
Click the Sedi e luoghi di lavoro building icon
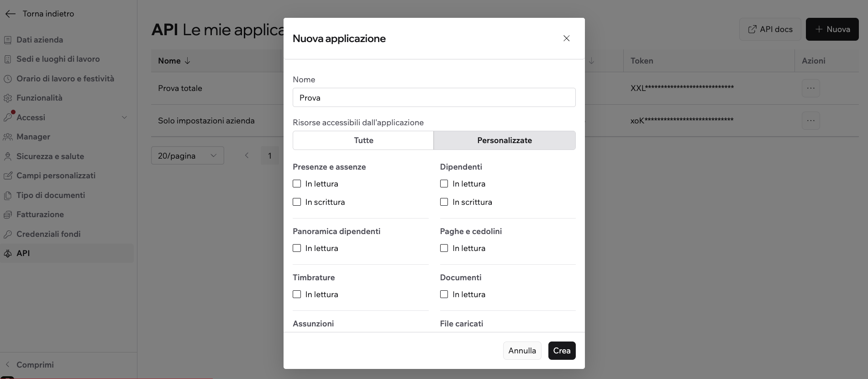[x=8, y=59]
